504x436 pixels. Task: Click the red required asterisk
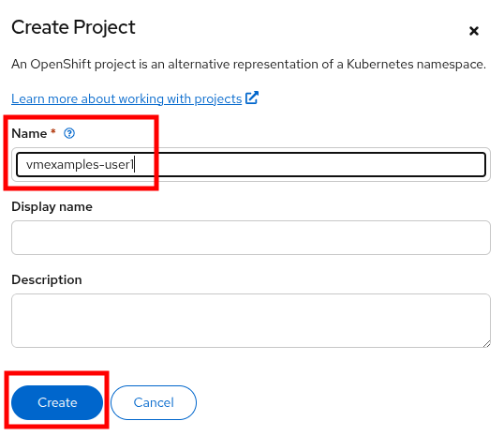tap(53, 131)
